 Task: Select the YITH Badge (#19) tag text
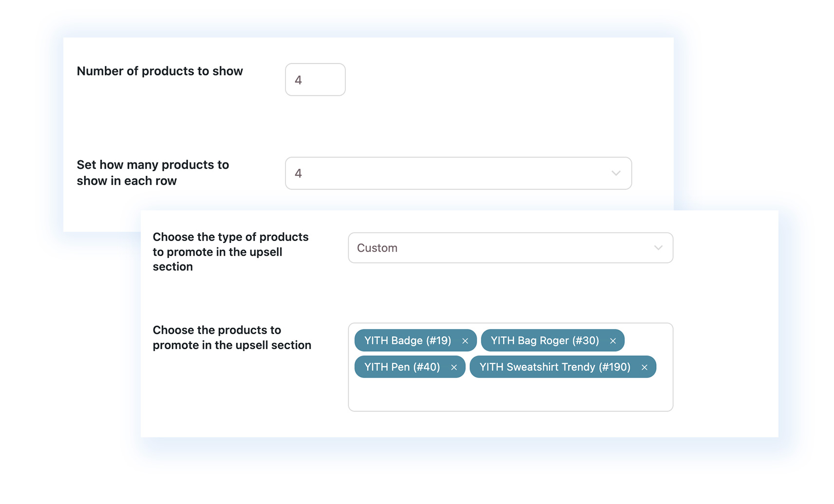point(408,340)
